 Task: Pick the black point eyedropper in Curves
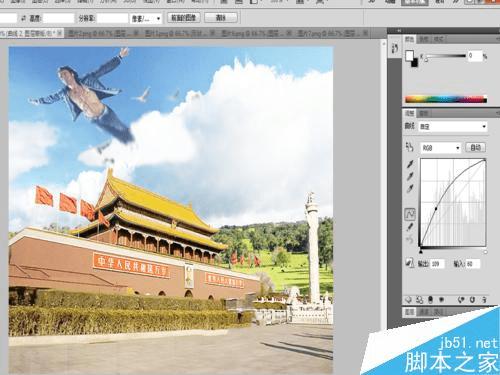[x=410, y=164]
